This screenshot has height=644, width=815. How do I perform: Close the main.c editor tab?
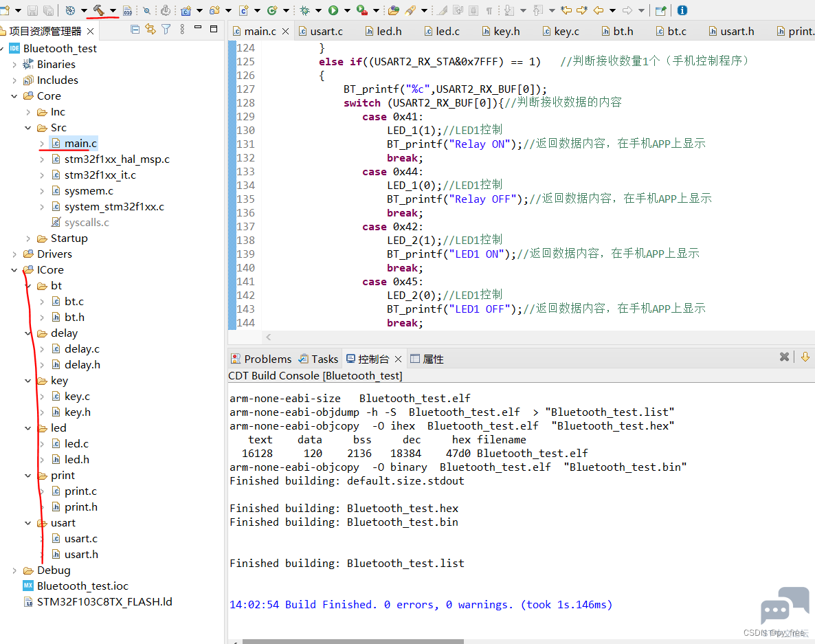coord(286,32)
